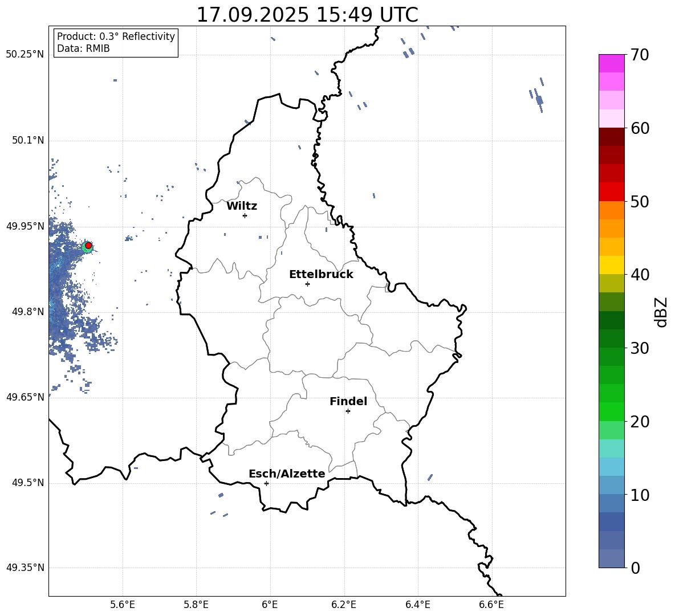Screen dimensions: 675x616
Task: Click the bright green colorbar band above 20
Action: (612, 411)
